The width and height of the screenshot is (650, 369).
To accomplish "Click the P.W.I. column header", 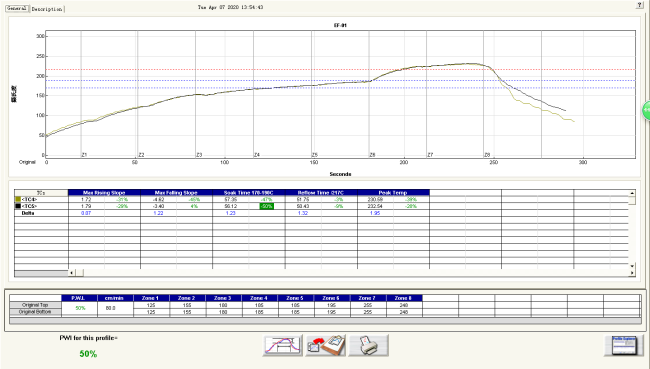I will pos(79,298).
